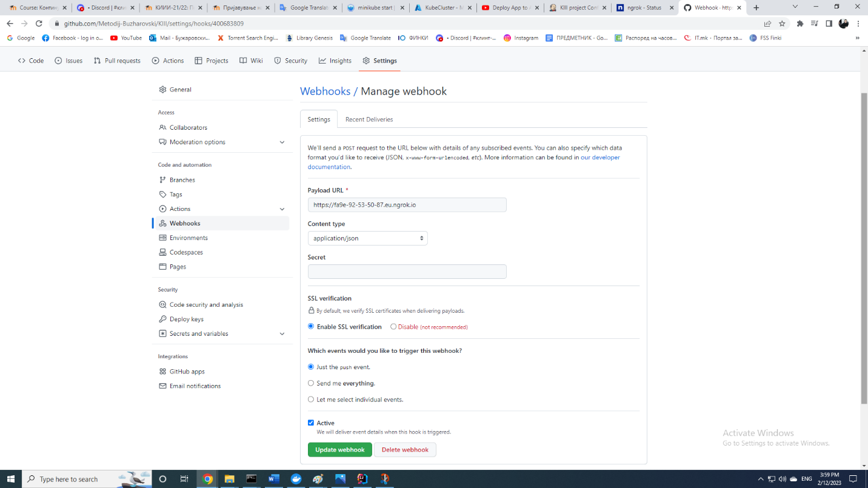
Task: Open the Content type dropdown
Action: (367, 238)
